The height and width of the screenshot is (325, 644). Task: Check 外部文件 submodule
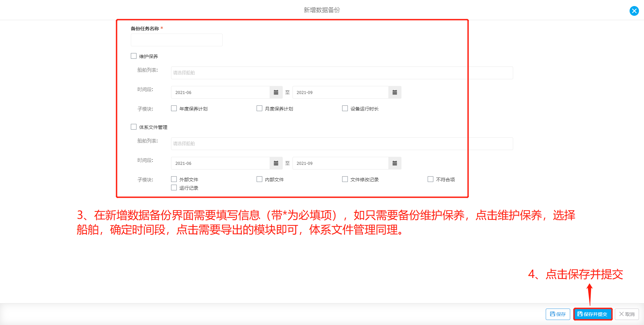[x=174, y=179]
